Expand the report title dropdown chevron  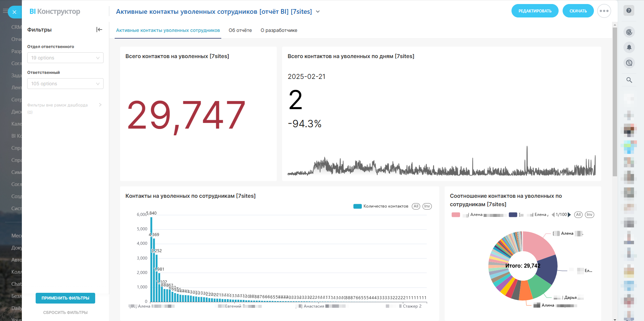pos(318,12)
